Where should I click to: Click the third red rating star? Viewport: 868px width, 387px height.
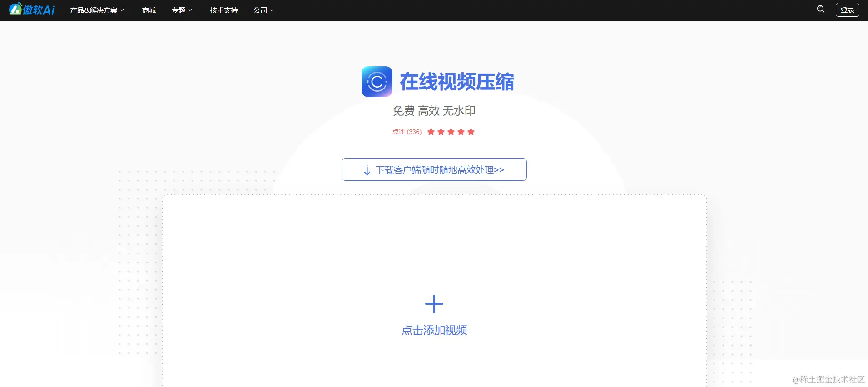451,132
